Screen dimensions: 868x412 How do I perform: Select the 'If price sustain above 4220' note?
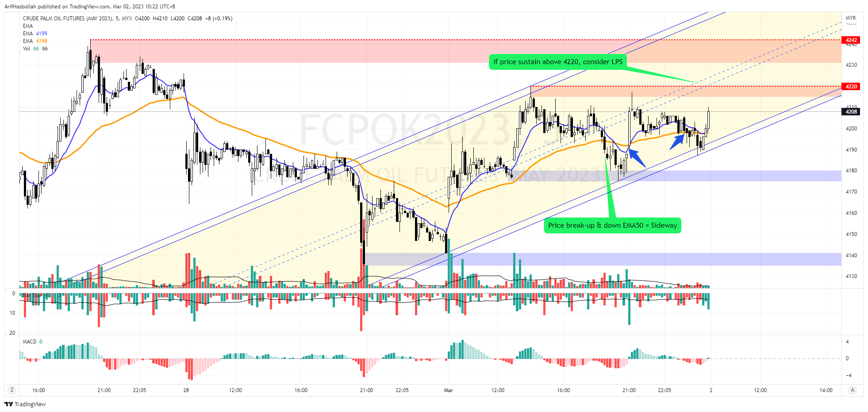(558, 62)
